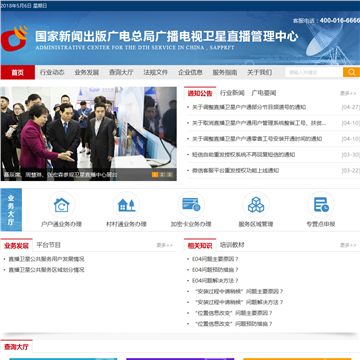The height and width of the screenshot is (360, 360).
Task: Switch to the 行业新闻 tab
Action: tap(232, 93)
